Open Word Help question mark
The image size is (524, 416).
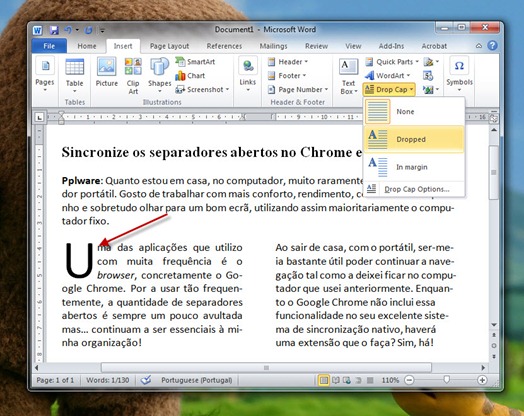pos(492,45)
